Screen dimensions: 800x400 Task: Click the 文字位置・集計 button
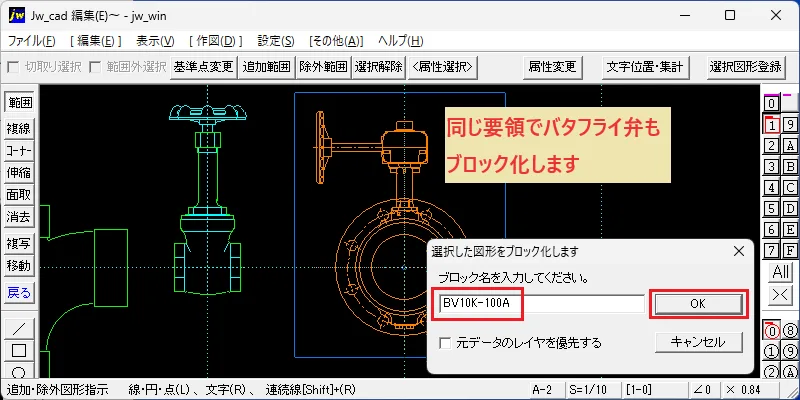click(644, 67)
